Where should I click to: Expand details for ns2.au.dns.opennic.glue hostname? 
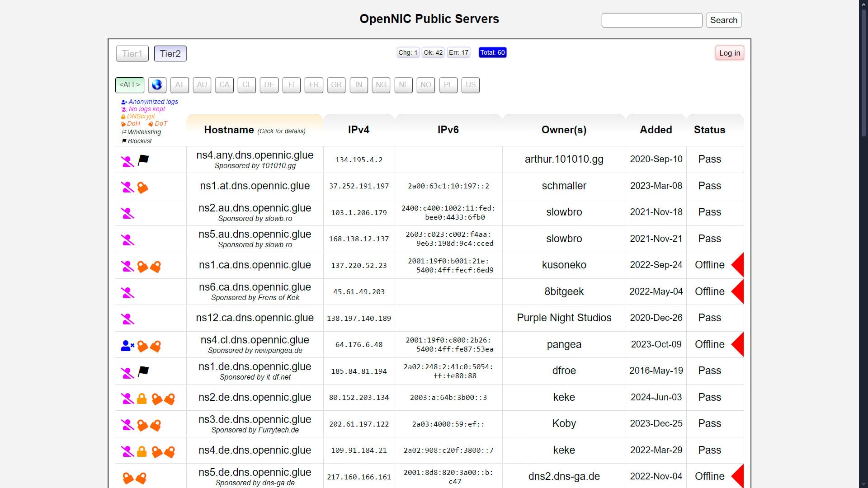pos(255,208)
